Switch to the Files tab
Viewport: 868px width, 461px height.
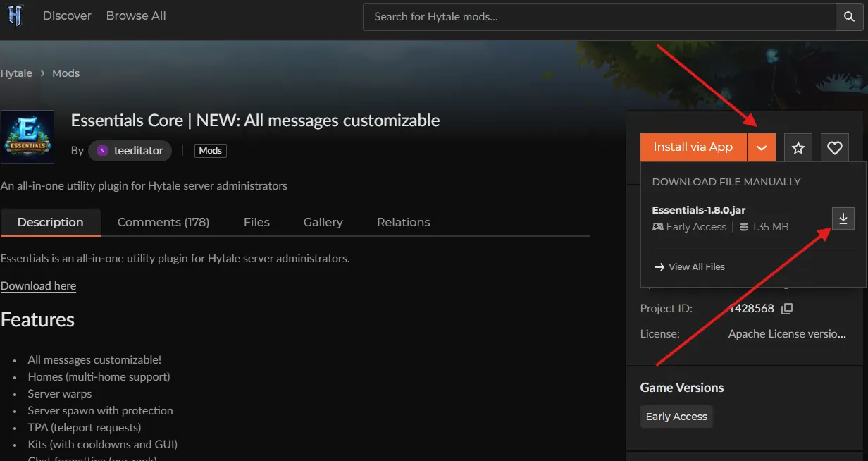click(256, 222)
